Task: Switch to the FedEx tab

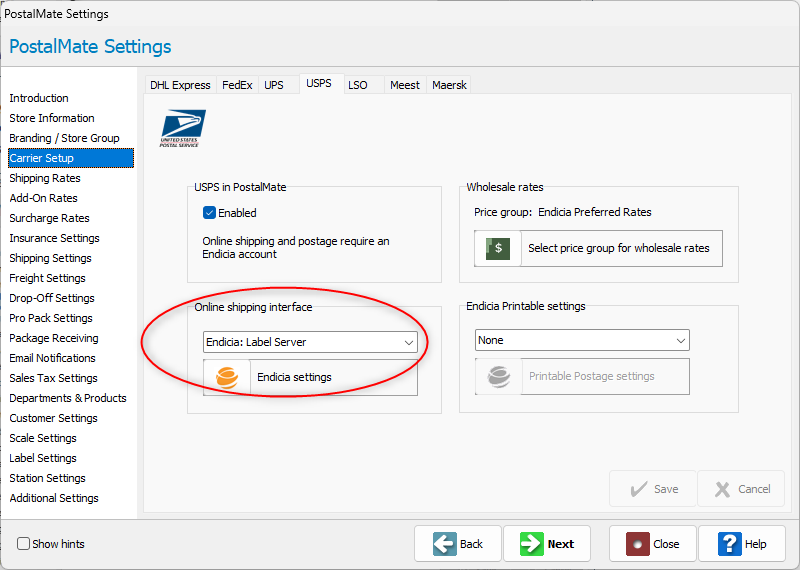Action: [237, 85]
